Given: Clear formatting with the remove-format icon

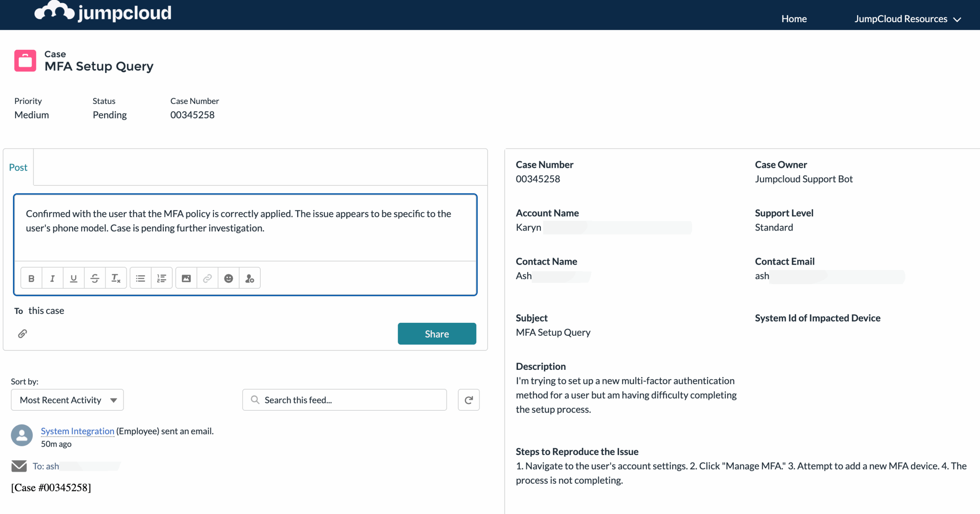Looking at the screenshot, I should 116,278.
